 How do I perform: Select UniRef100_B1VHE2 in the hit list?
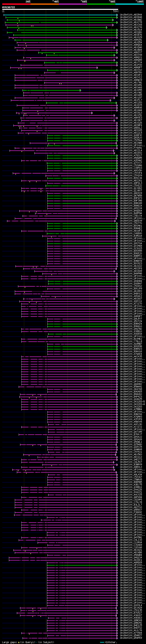point(131,339)
